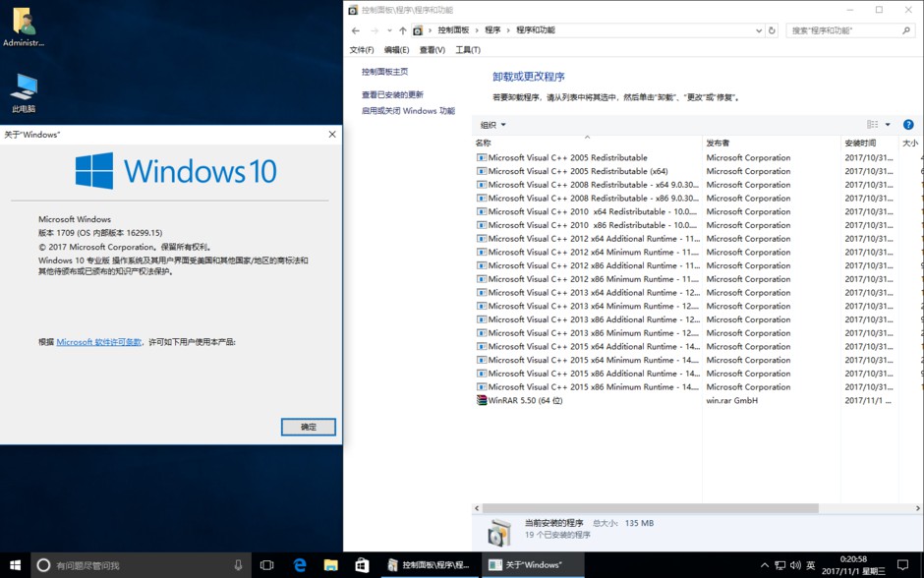924x578 pixels.
Task: Select Visual C++ 2013 x86 Minimum Runtime
Action: click(698, 333)
